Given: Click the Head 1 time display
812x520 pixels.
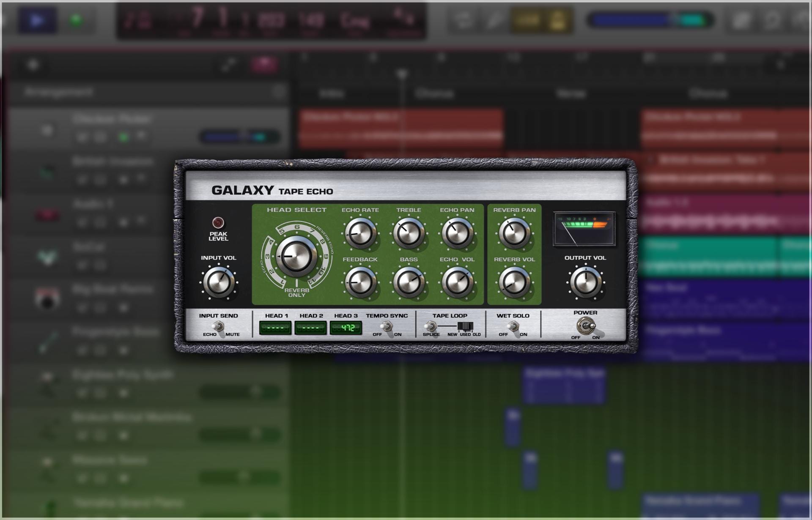Looking at the screenshot, I should click(x=275, y=328).
